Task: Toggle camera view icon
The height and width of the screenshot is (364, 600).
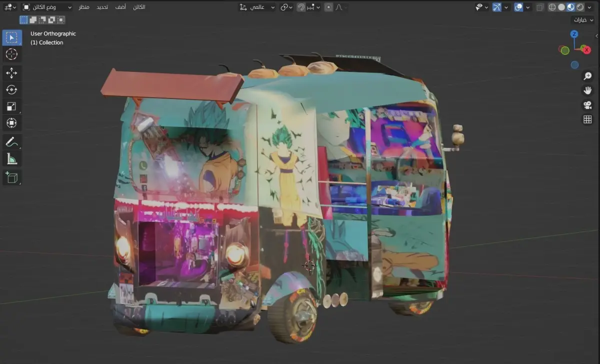Action: tap(587, 105)
